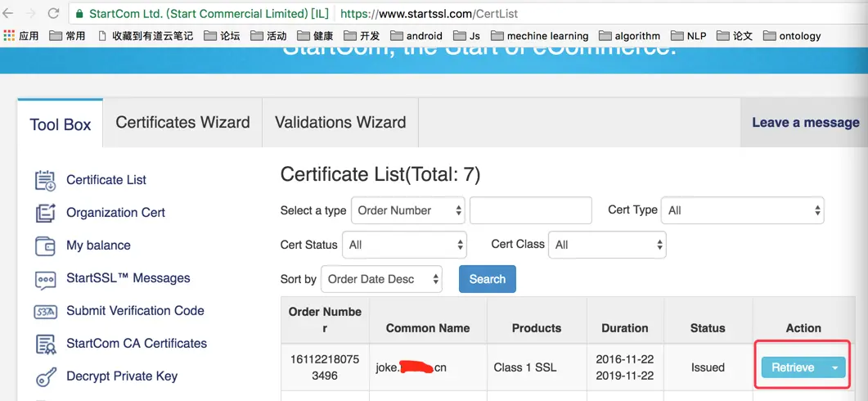Switch to the Validations Wizard tab
The image size is (868, 401).
pyautogui.click(x=340, y=123)
